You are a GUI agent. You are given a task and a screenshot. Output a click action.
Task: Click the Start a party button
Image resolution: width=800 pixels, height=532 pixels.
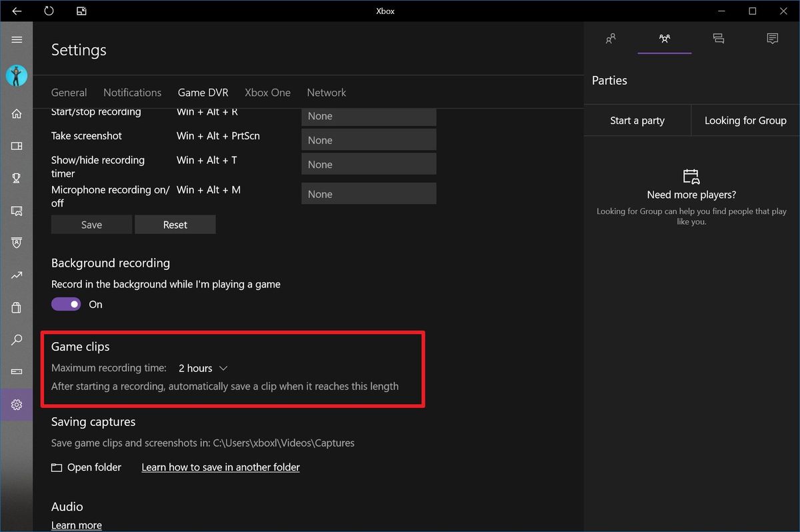coord(637,120)
